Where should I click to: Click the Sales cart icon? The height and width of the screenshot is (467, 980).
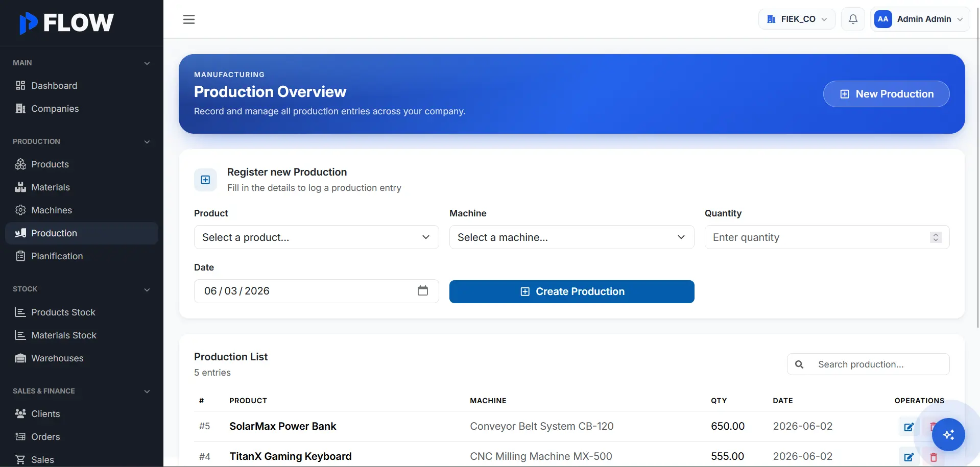pos(20,459)
